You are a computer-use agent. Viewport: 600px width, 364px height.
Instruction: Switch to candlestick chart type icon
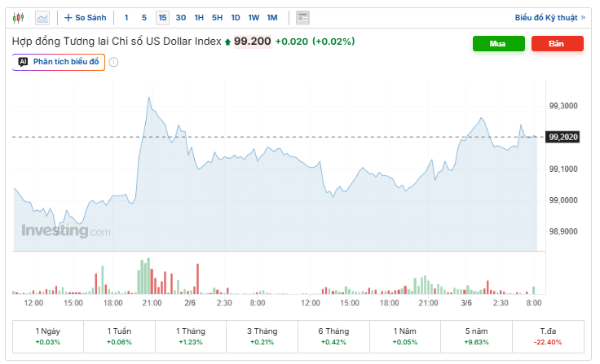coord(18,18)
